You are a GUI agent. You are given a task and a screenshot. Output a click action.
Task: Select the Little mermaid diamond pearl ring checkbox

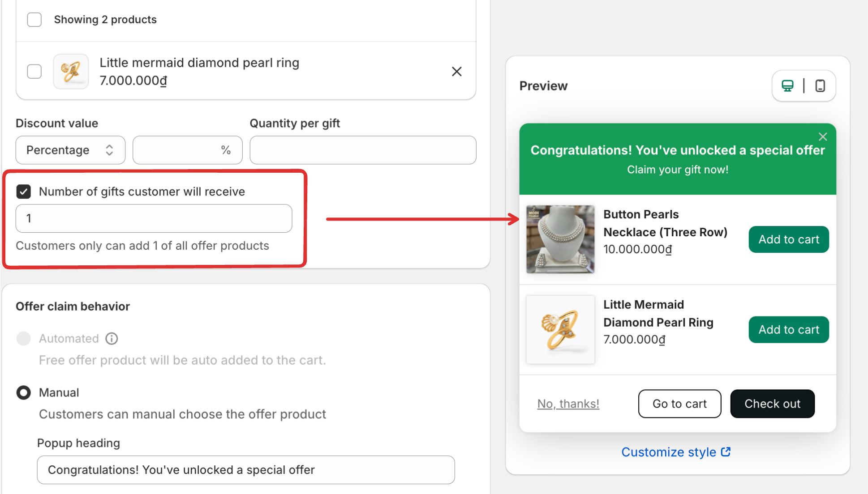pyautogui.click(x=34, y=72)
